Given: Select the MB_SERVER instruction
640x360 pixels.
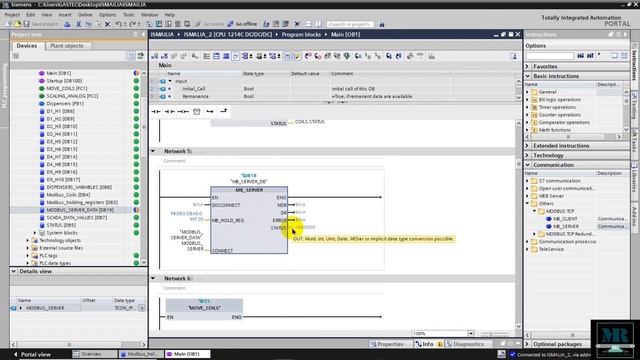Looking at the screenshot, I should pos(566,226).
